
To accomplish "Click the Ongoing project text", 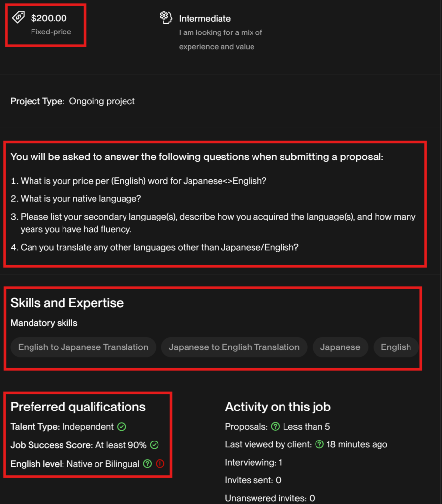I will tap(102, 101).
